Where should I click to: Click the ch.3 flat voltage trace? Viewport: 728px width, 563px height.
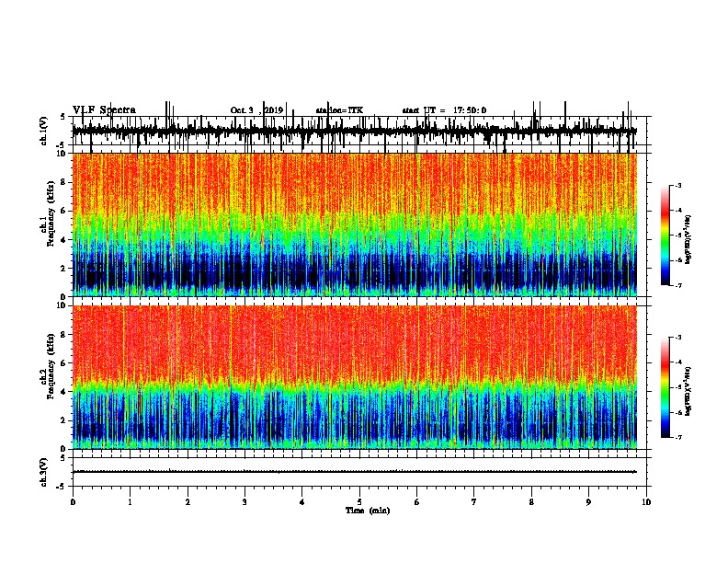(354, 472)
